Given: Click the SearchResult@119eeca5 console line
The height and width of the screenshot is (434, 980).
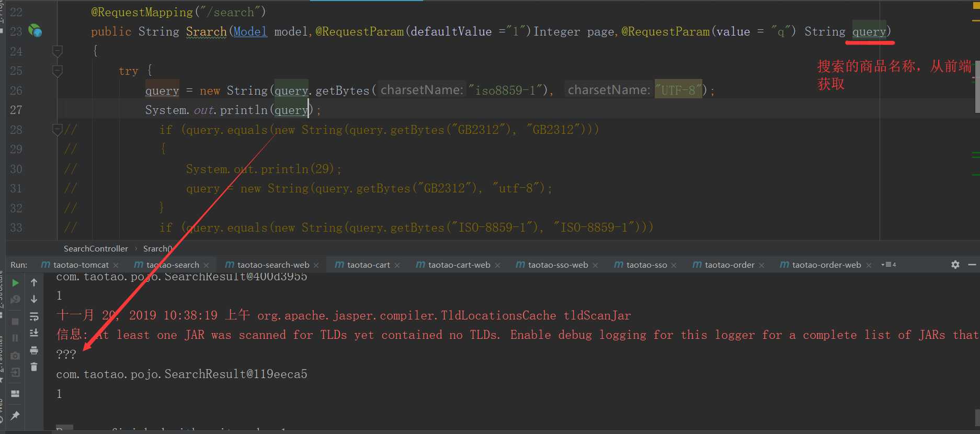Looking at the screenshot, I should tap(181, 374).
